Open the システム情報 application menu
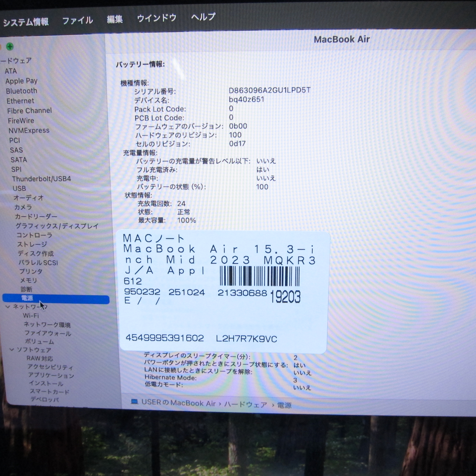The height and width of the screenshot is (476, 476). 26,22
